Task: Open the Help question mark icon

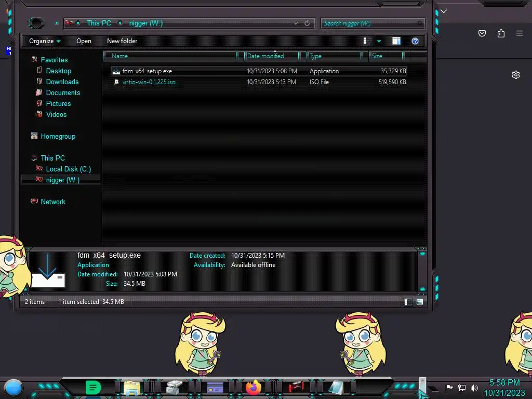Action: 415,41
